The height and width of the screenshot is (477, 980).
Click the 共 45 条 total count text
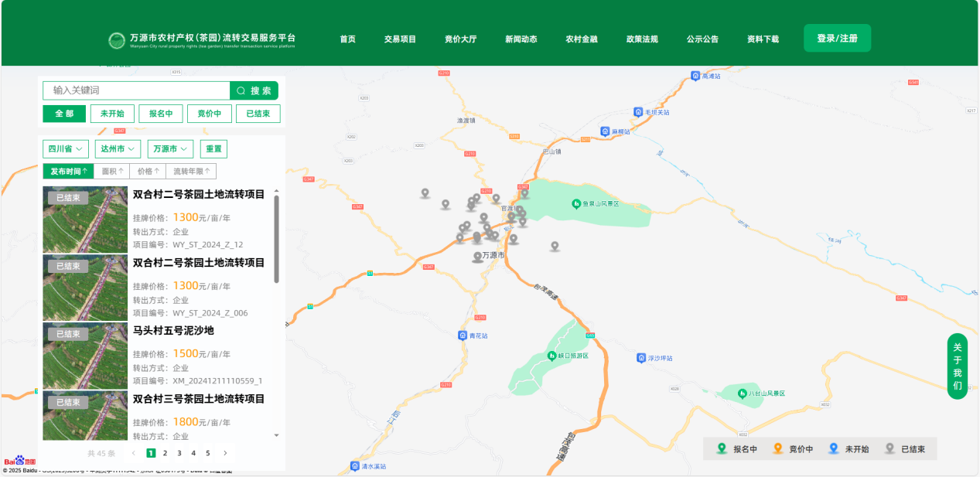point(101,454)
